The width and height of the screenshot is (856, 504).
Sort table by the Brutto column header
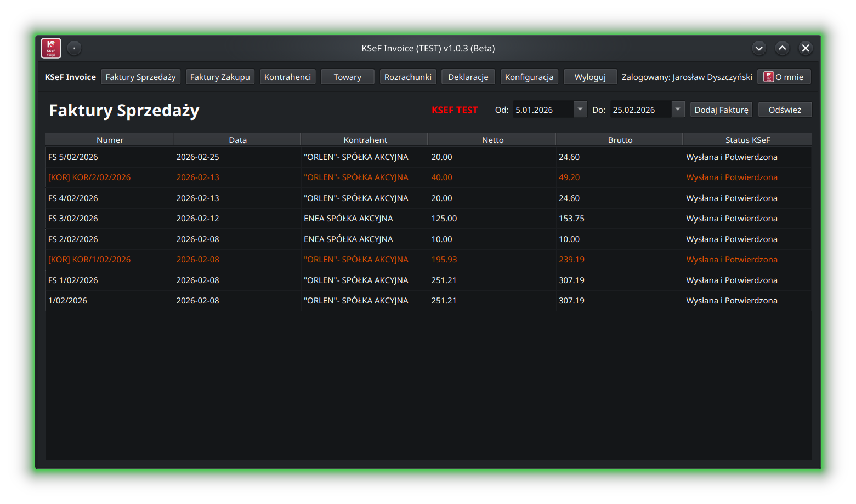point(620,140)
